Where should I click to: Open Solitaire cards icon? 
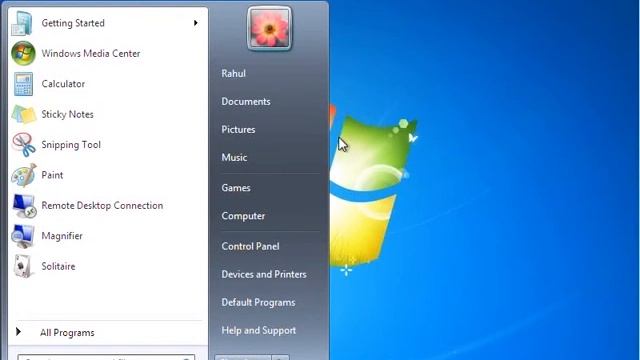[22, 267]
